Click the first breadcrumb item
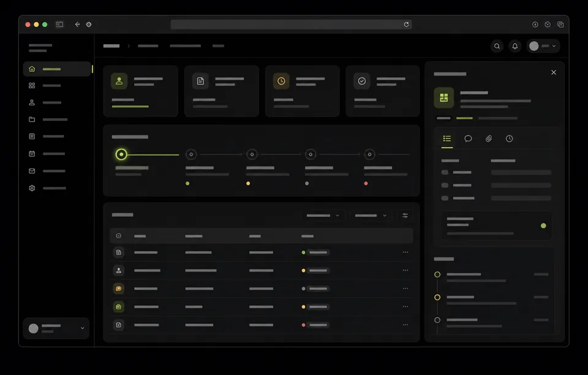Viewport: 588px width, 375px height. (111, 46)
